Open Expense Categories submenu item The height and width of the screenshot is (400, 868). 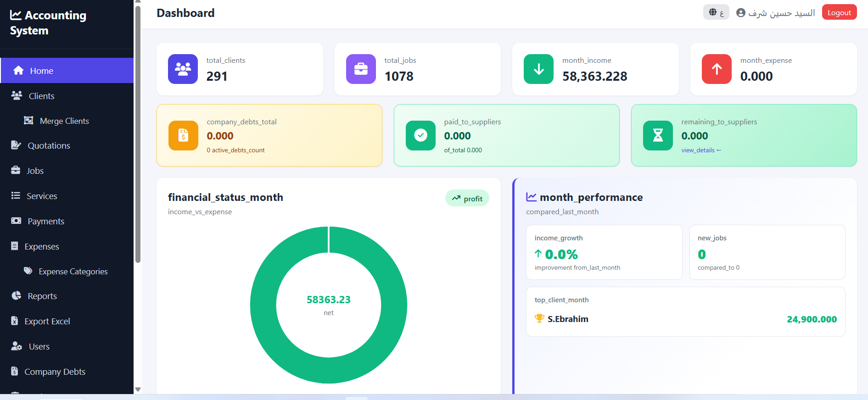67,271
